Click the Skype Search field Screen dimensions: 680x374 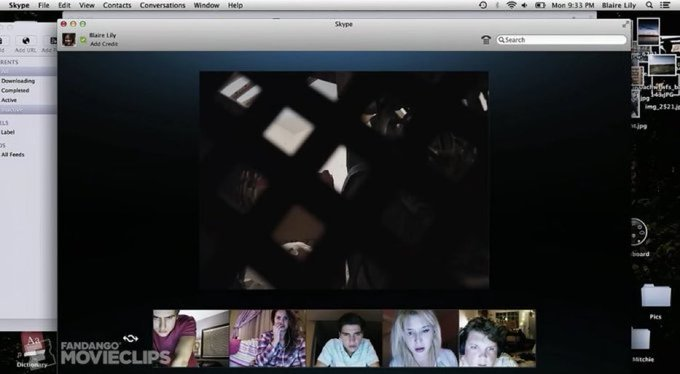[x=562, y=40]
